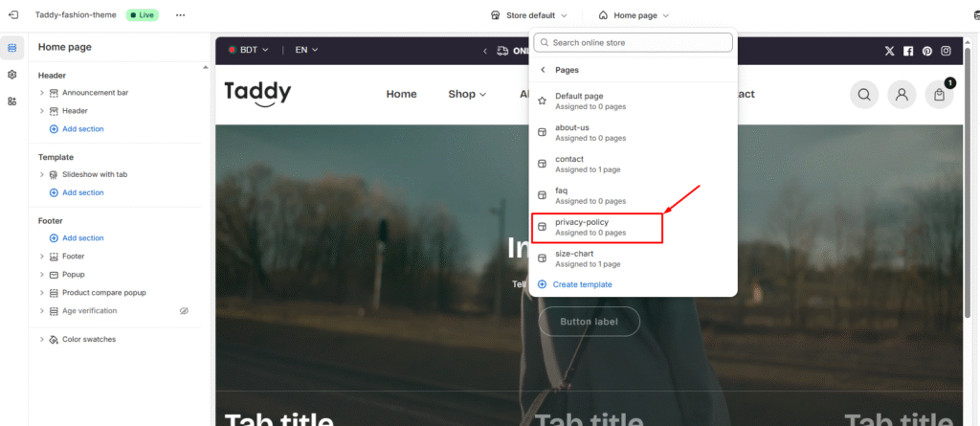Click the search magnifier icon in store header
The width and height of the screenshot is (980, 426).
click(x=864, y=95)
